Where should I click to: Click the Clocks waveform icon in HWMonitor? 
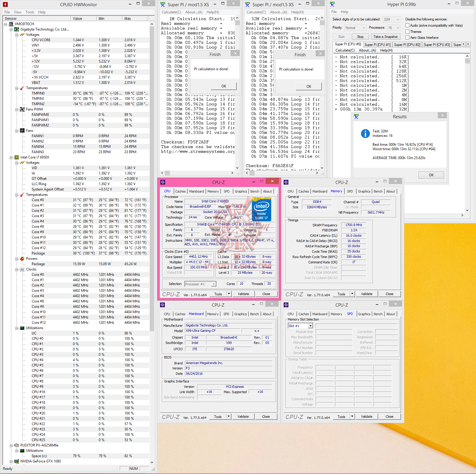22,269
